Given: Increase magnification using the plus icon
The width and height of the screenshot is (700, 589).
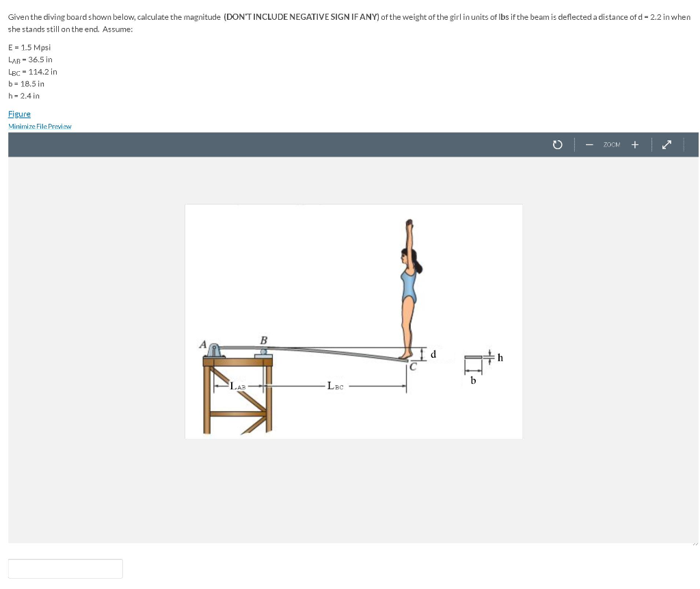Looking at the screenshot, I should coord(635,144).
